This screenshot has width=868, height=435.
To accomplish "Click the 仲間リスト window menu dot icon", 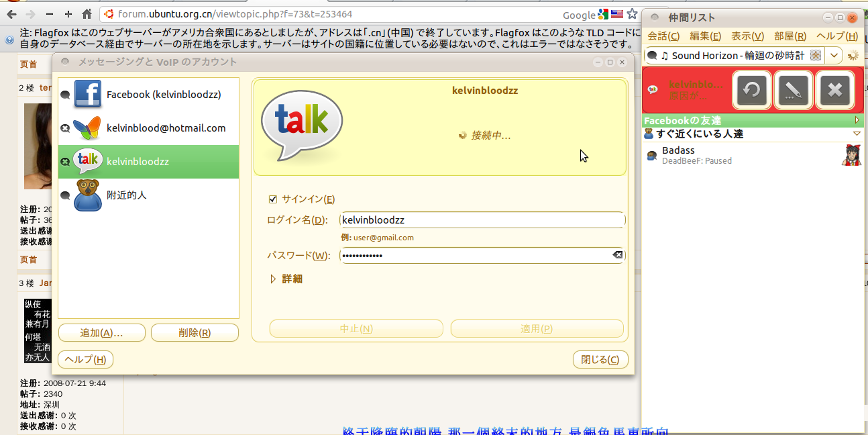I will (x=655, y=18).
